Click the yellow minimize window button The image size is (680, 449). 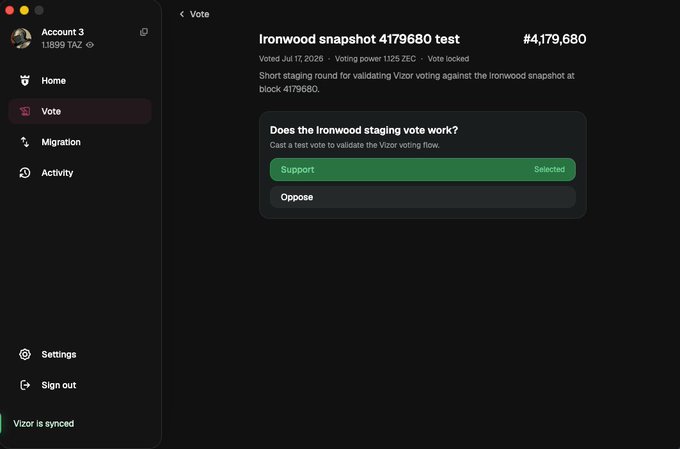coord(24,10)
